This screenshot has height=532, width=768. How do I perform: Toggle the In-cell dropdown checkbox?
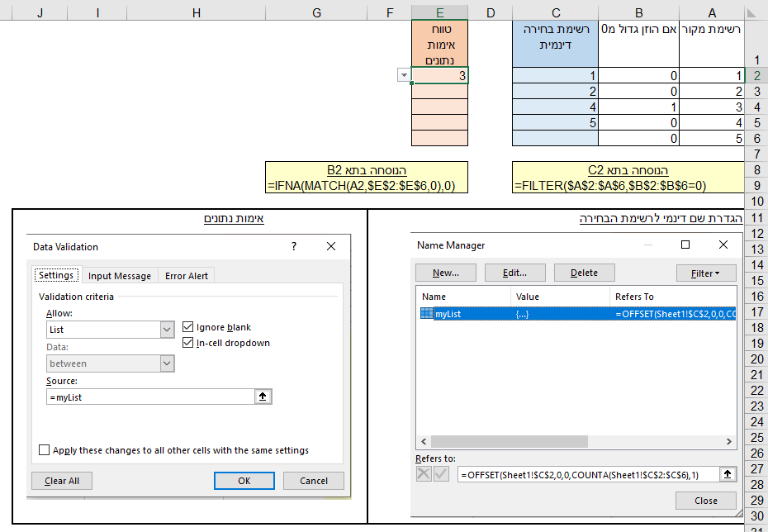[x=187, y=343]
